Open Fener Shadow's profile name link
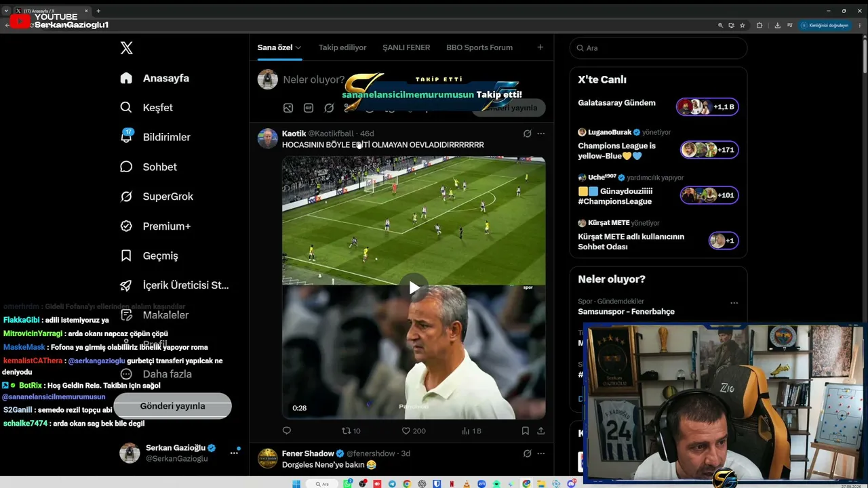Image resolution: width=868 pixels, height=488 pixels. [x=308, y=453]
